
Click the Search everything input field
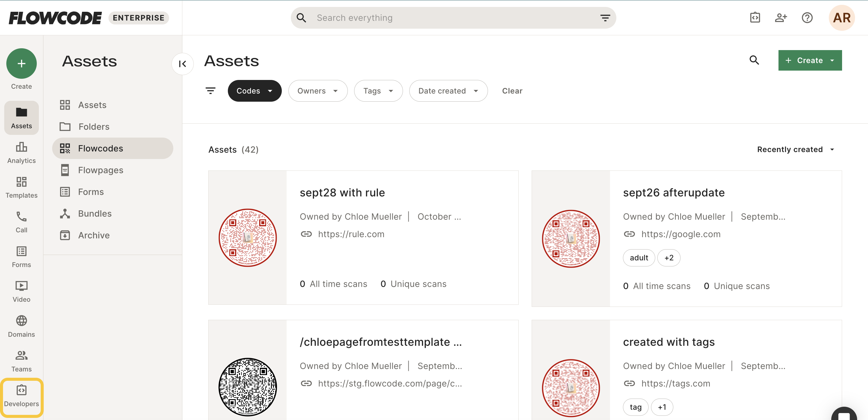[453, 18]
